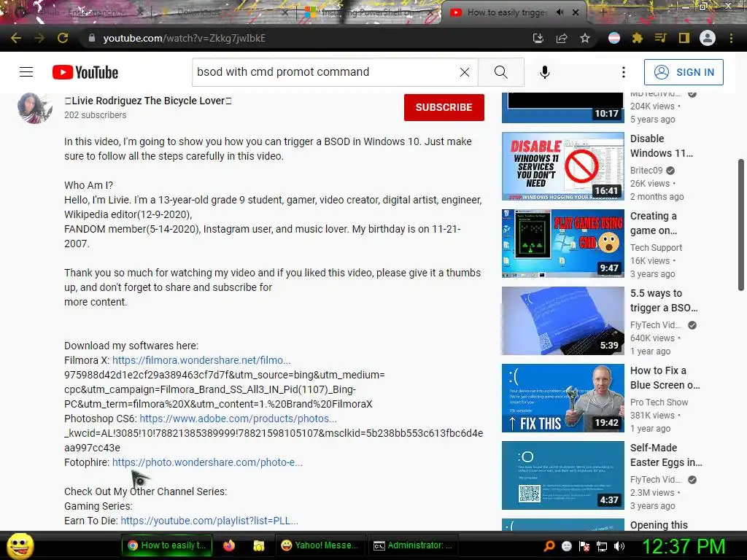Open the Photoshop CS6 adobe link
Image resolution: width=747 pixels, height=560 pixels.
[239, 419]
